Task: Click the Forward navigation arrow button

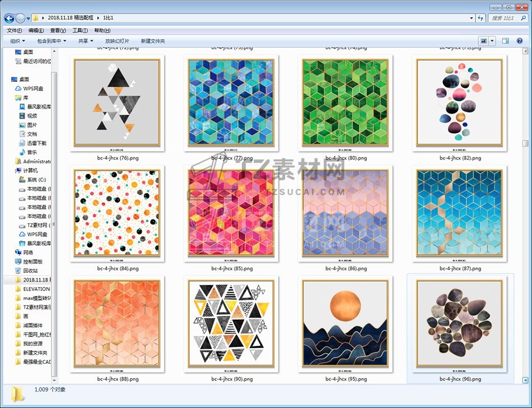Action: coord(21,18)
